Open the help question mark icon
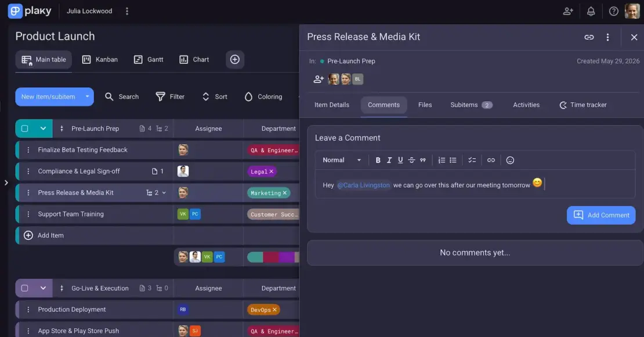Screen dimensions: 644x337 614,11
